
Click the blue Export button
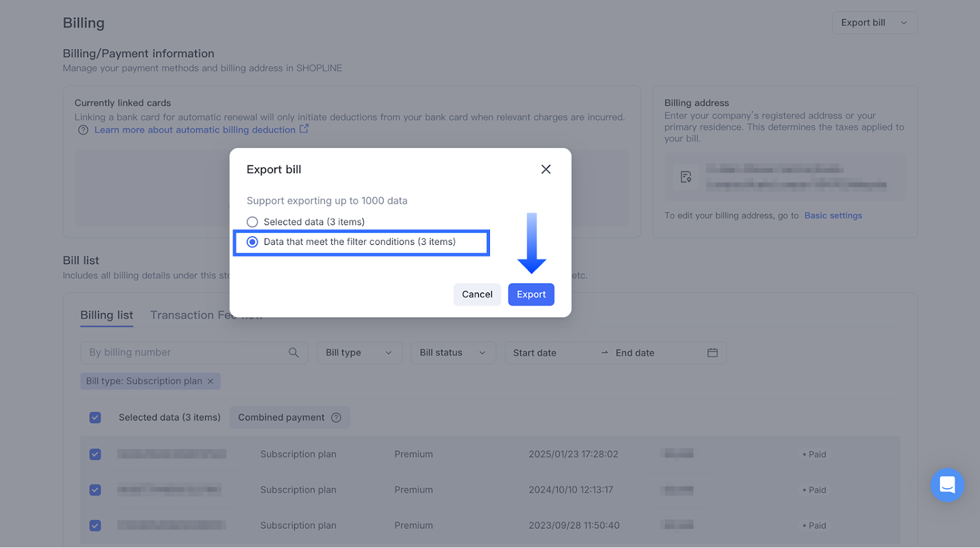coord(531,295)
